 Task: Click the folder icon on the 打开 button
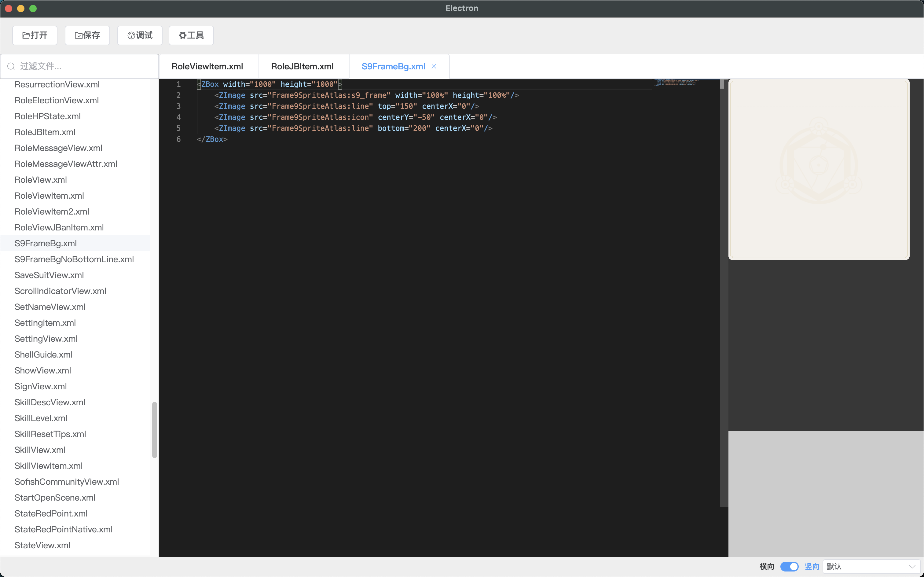pos(26,35)
